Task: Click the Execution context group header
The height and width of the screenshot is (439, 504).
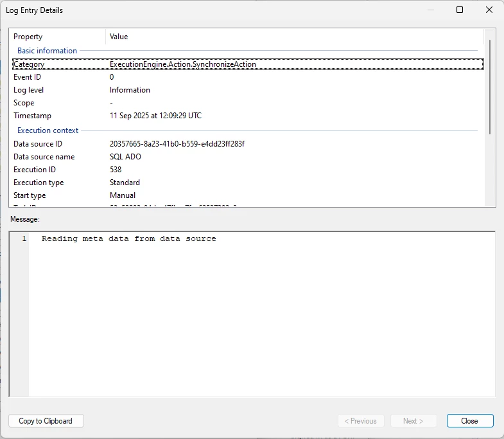Action: point(48,130)
